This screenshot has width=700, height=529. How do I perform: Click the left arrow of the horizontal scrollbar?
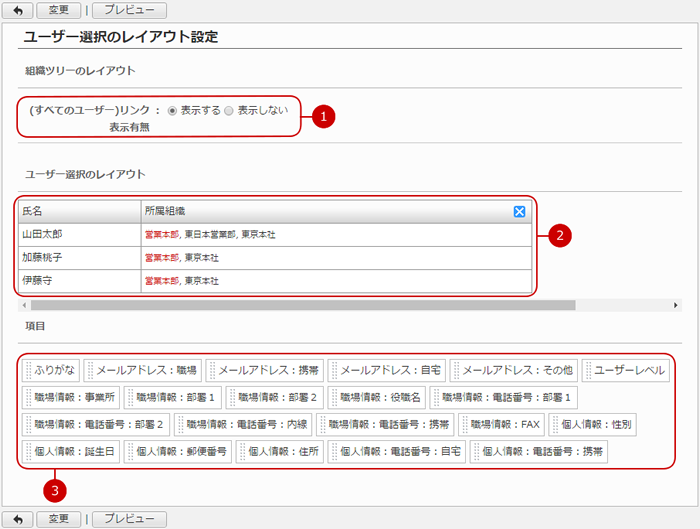[22, 305]
